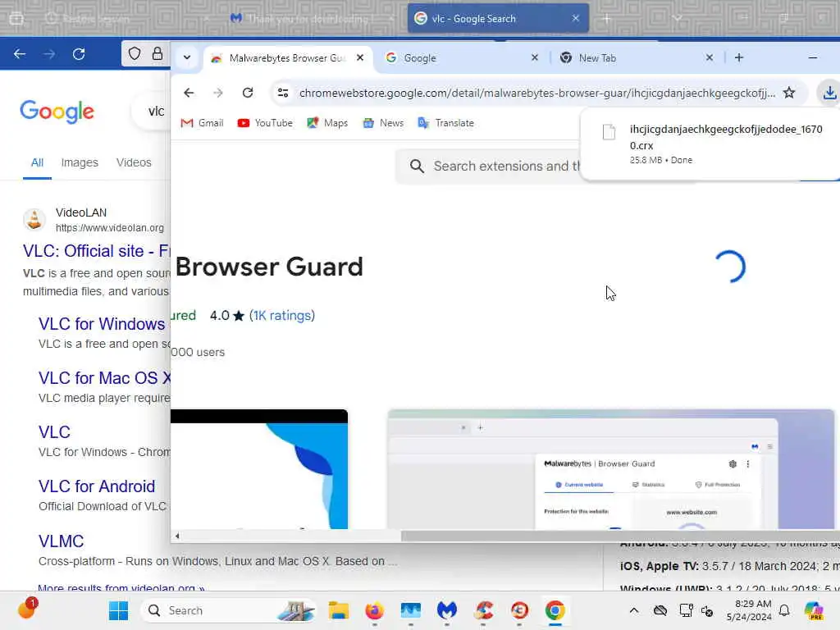Open More results from videolan.org link

click(x=121, y=587)
